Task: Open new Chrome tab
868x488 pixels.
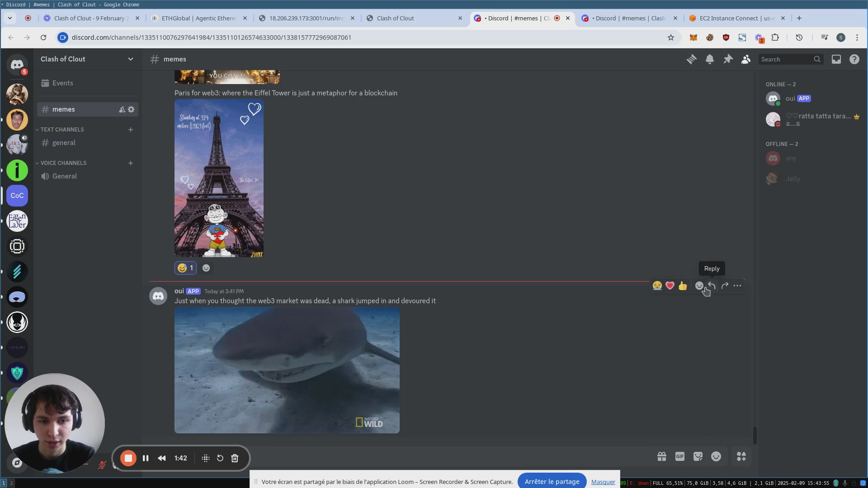Action: (799, 19)
